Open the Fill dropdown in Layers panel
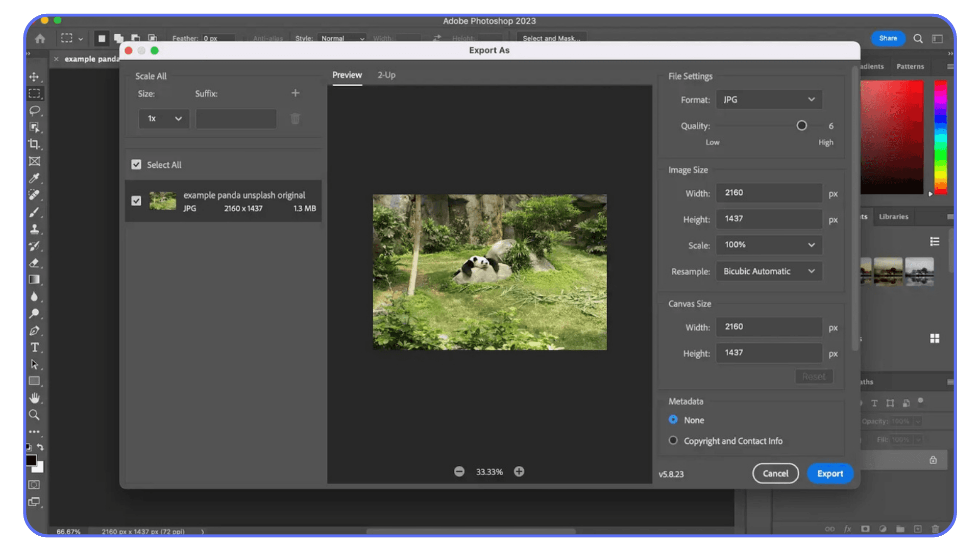The image size is (980, 551). point(918,439)
